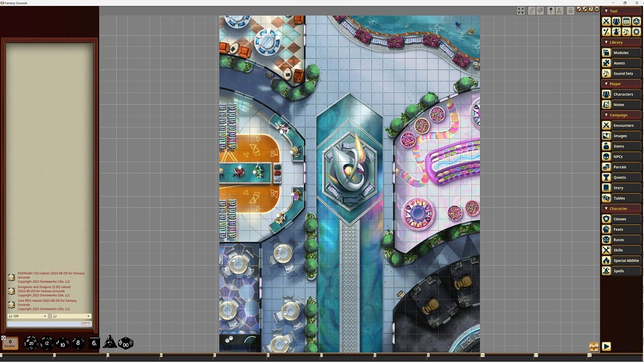Toggle the token lock icon on the map toolbar
This screenshot has height=362, width=644.
tap(571, 10)
